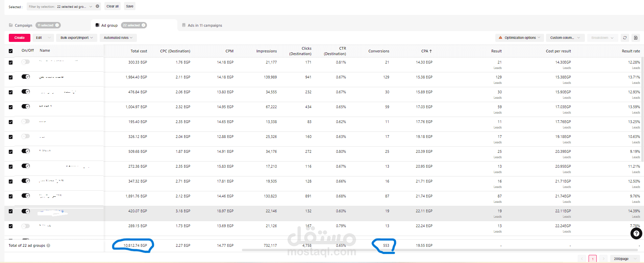Toggle the select-all header checkbox
This screenshot has height=263, width=644.
tap(10, 51)
